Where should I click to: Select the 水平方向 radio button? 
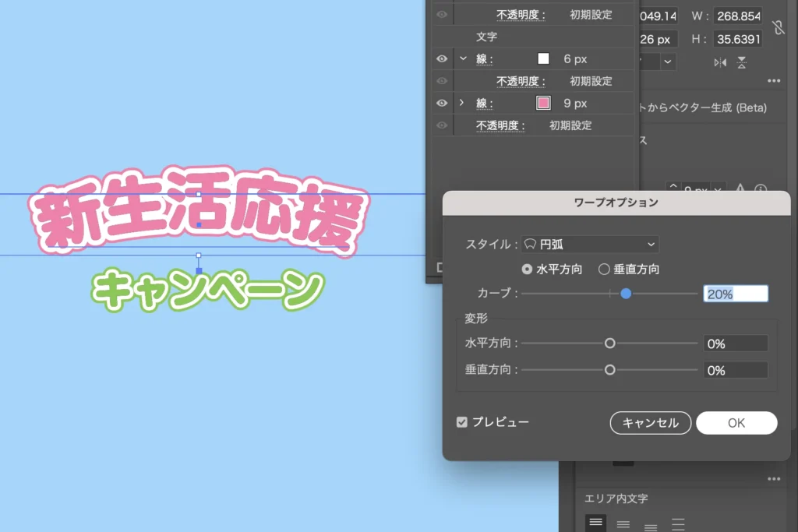point(528,270)
